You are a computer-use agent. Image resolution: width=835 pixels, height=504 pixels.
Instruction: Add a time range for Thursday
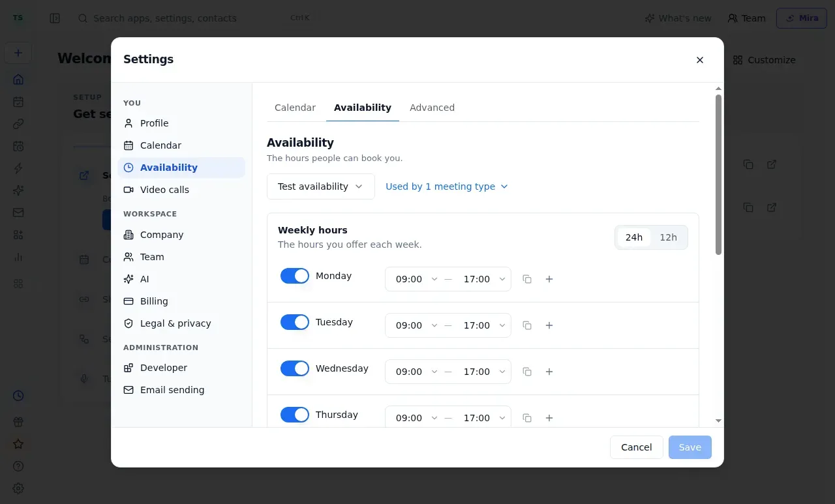point(549,418)
